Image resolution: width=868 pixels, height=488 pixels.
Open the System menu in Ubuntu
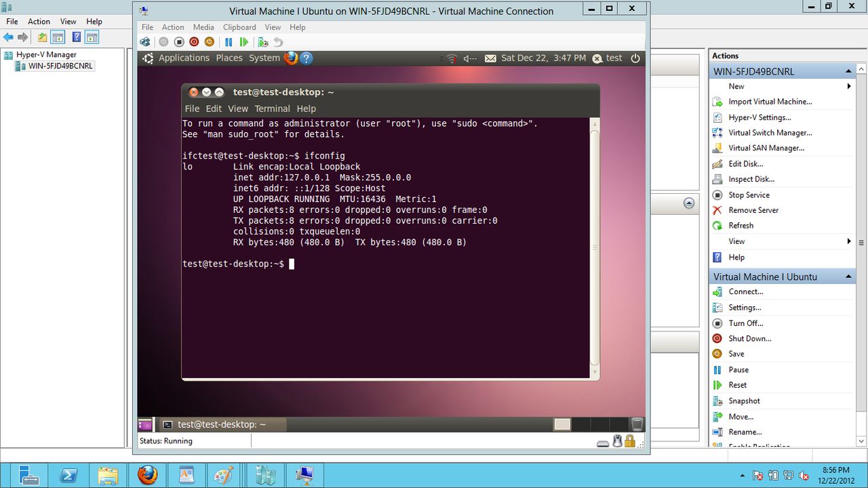click(x=264, y=58)
